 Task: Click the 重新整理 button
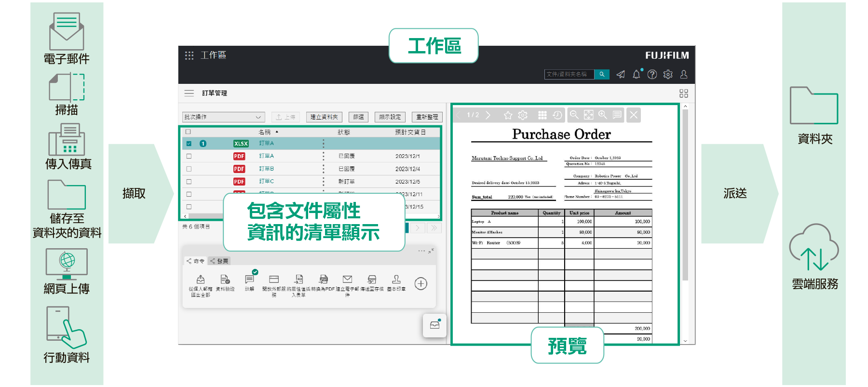click(x=427, y=117)
